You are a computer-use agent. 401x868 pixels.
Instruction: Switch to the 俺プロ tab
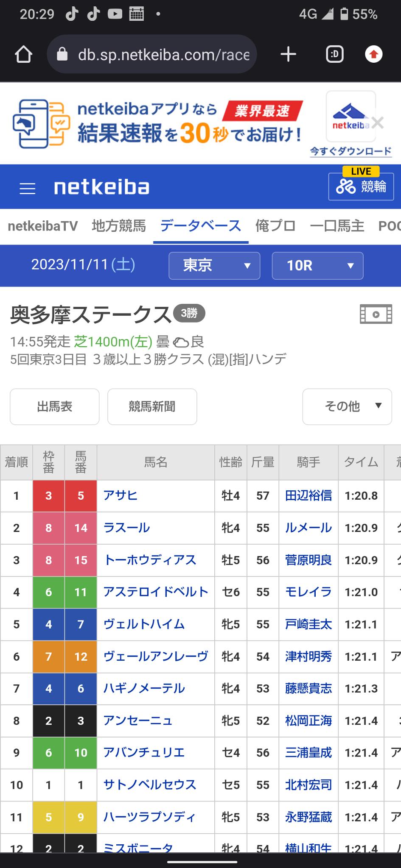[275, 226]
